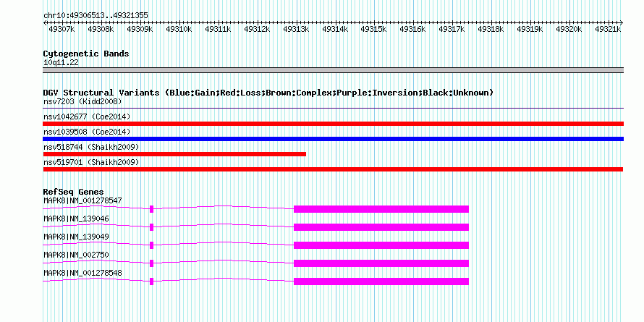Select the red nsv519701 loss bar
The height and width of the screenshot is (322, 644).
(333, 169)
